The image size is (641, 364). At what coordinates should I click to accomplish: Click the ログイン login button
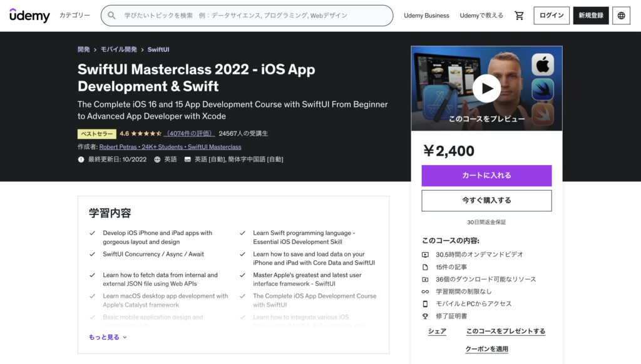551,16
